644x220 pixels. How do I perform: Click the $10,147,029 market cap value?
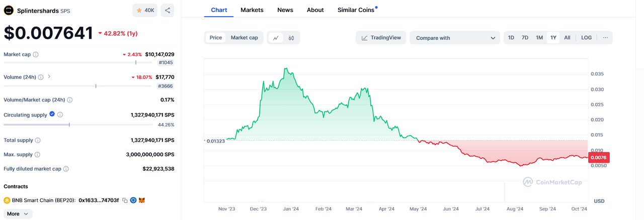[x=159, y=54]
